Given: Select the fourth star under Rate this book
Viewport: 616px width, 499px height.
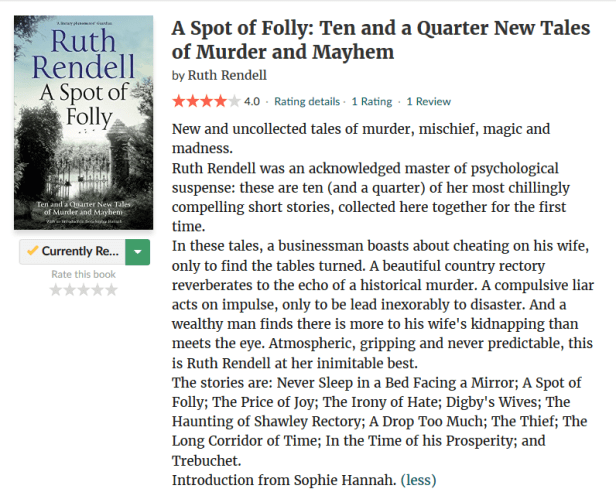Looking at the screenshot, I should (97, 290).
